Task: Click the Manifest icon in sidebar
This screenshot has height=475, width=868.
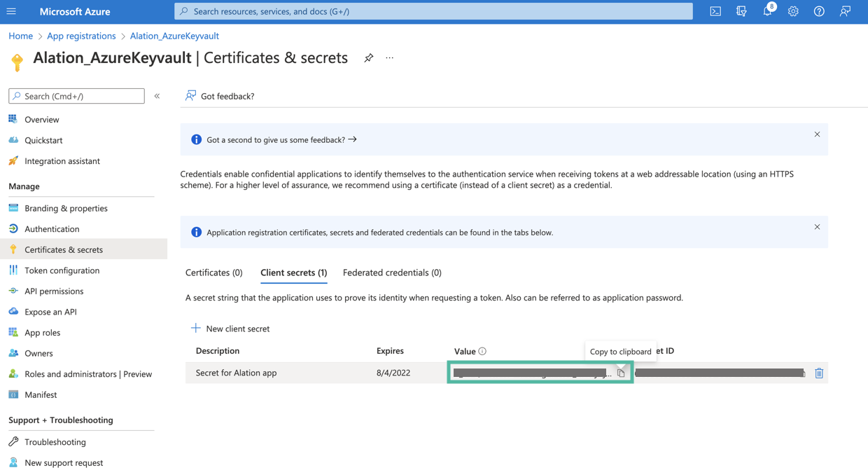Action: (13, 394)
